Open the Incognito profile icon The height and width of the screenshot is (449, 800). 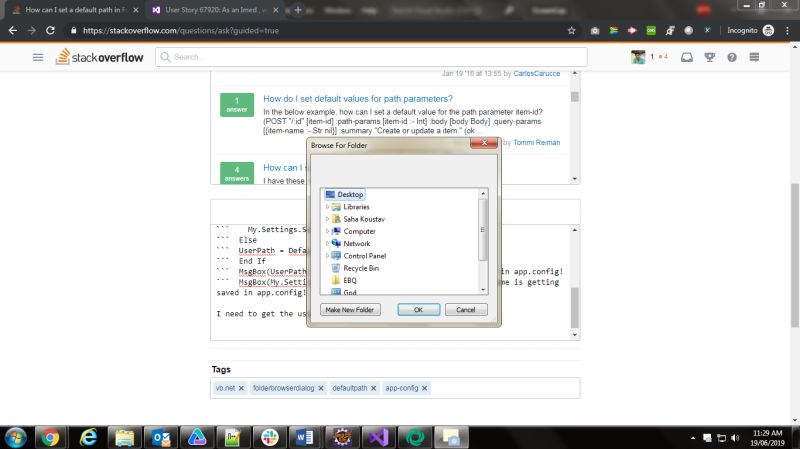tap(768, 31)
